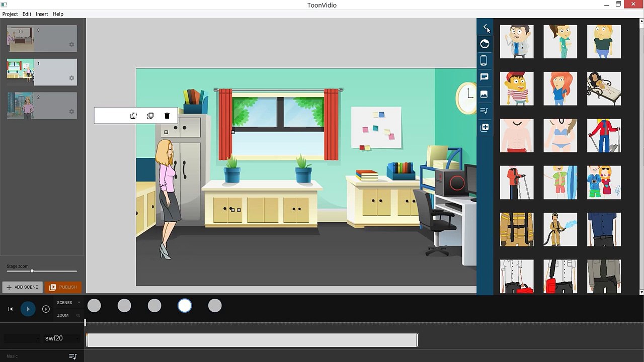The height and width of the screenshot is (362, 644).
Task: Choose the person with surfboard character
Action: 560,183
